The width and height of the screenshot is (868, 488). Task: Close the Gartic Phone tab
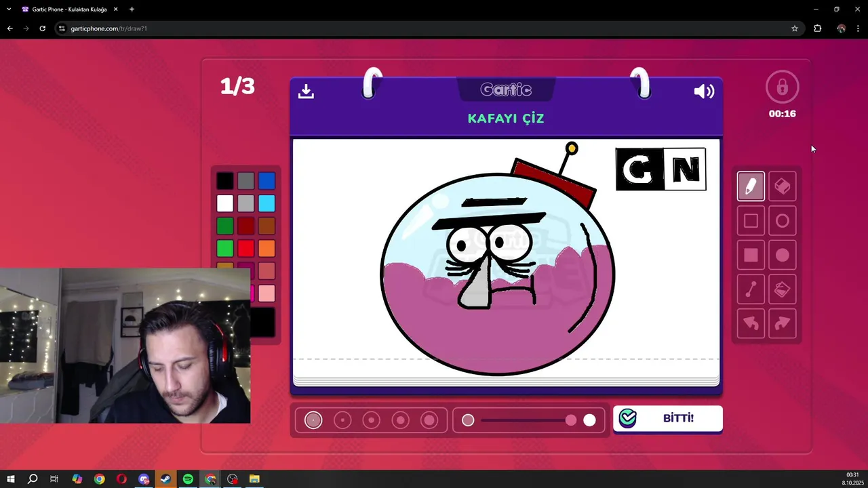point(115,9)
